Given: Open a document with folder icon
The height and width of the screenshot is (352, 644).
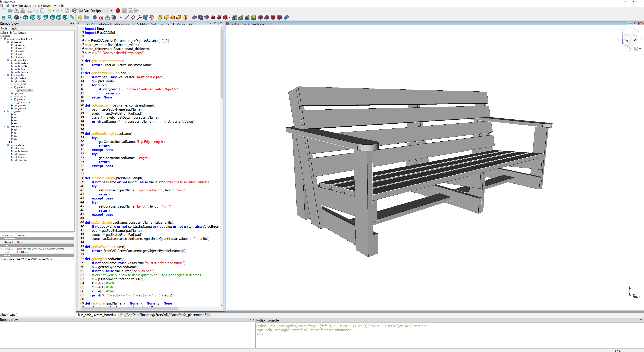Looking at the screenshot, I should pyautogui.click(x=10, y=10).
